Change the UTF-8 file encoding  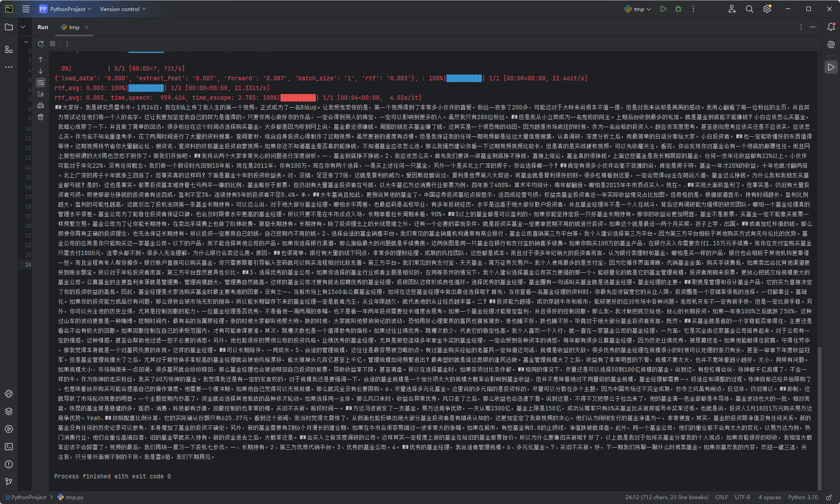click(742, 497)
